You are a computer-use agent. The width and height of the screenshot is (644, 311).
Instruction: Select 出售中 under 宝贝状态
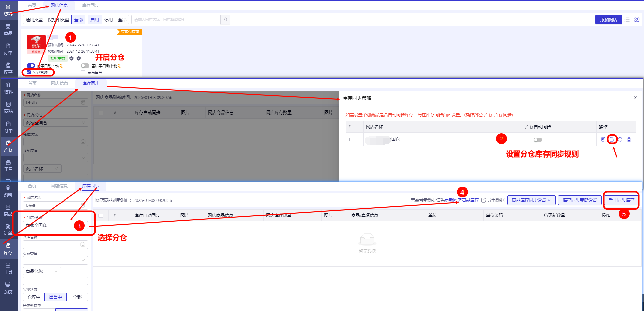[55, 297]
